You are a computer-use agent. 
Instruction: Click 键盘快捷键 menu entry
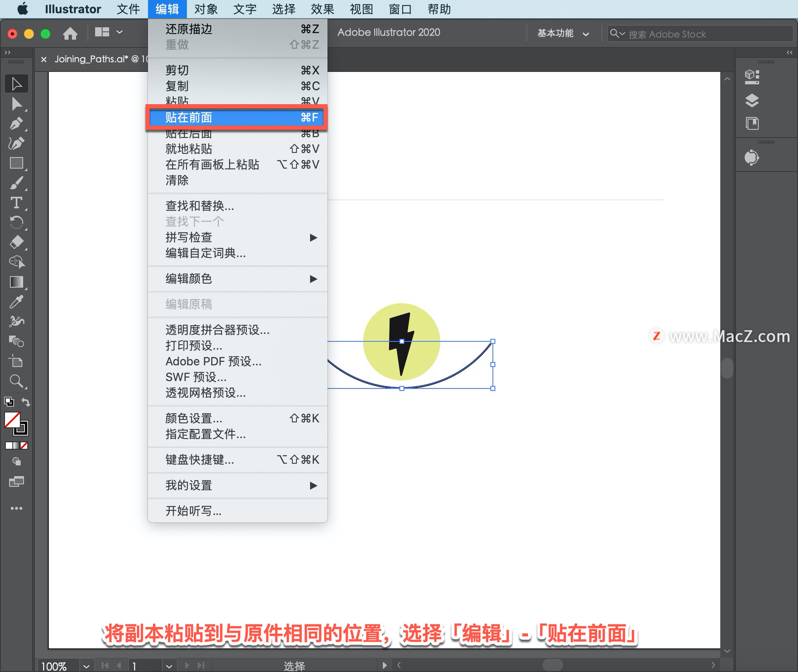point(200,460)
